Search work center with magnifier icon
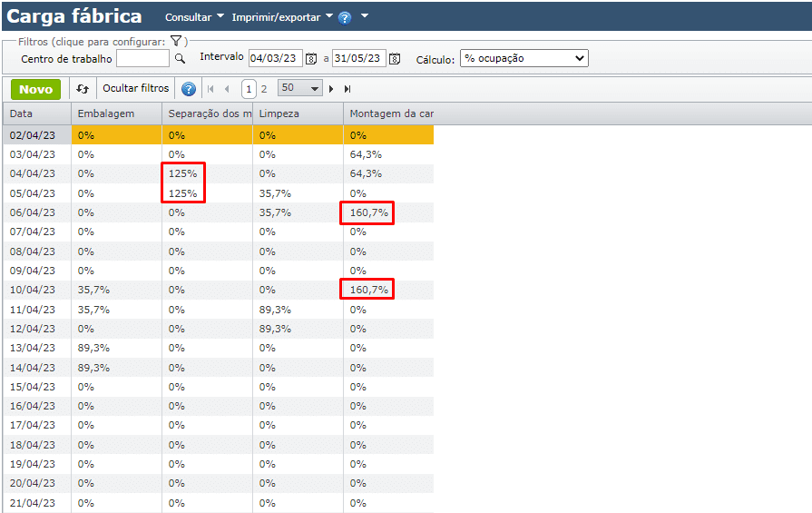Viewport: 812px width, 513px height. pos(180,58)
